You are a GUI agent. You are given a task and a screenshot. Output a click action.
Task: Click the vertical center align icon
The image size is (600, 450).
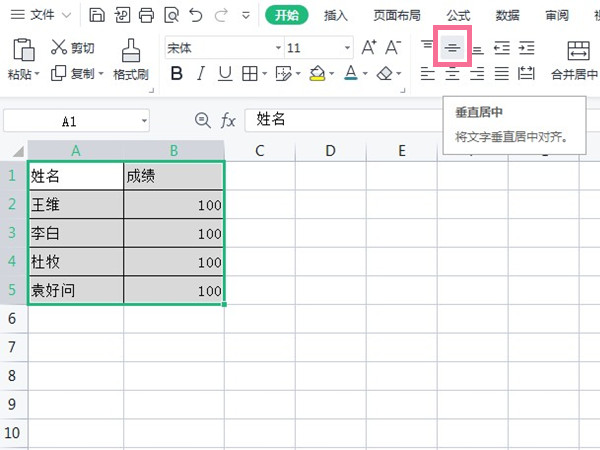click(452, 48)
